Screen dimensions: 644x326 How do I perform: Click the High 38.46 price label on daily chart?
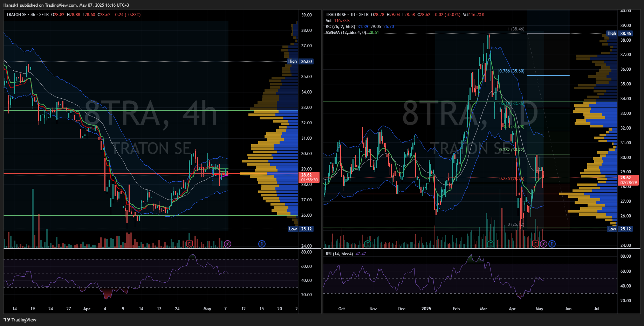(619, 34)
